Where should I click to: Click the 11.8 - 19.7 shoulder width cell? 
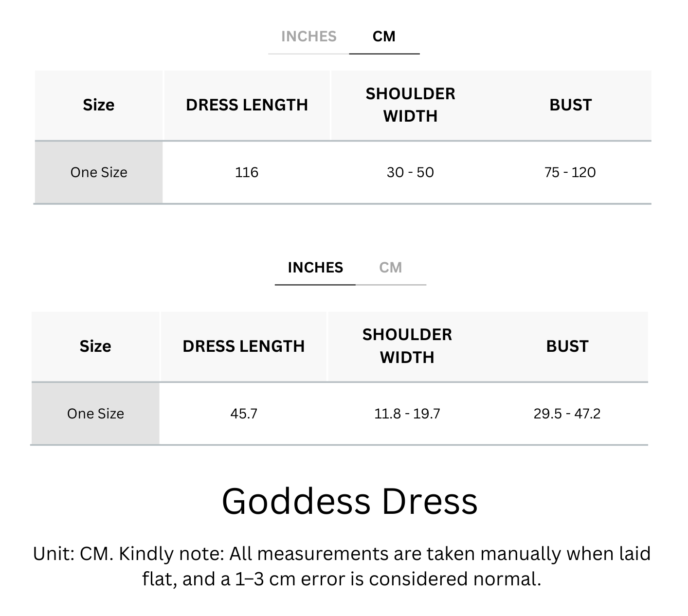click(x=407, y=414)
